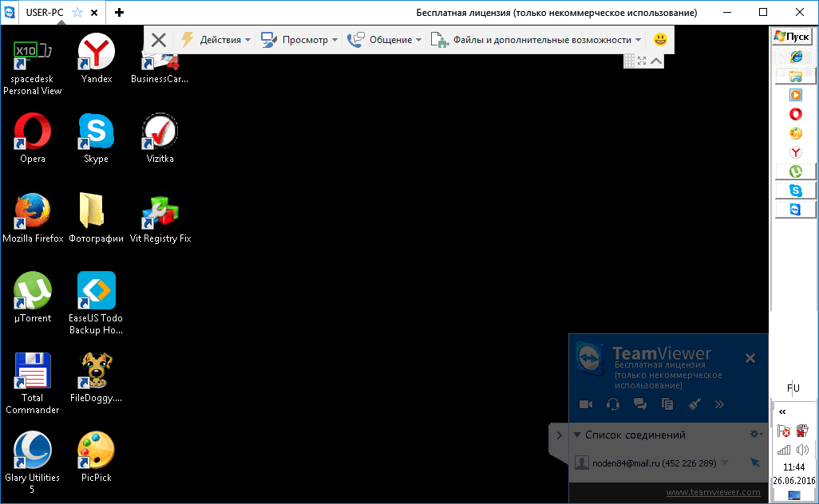Image resolution: width=819 pixels, height=504 pixels.
Task: Switch to µTorrent taskbar button
Action: point(796,171)
